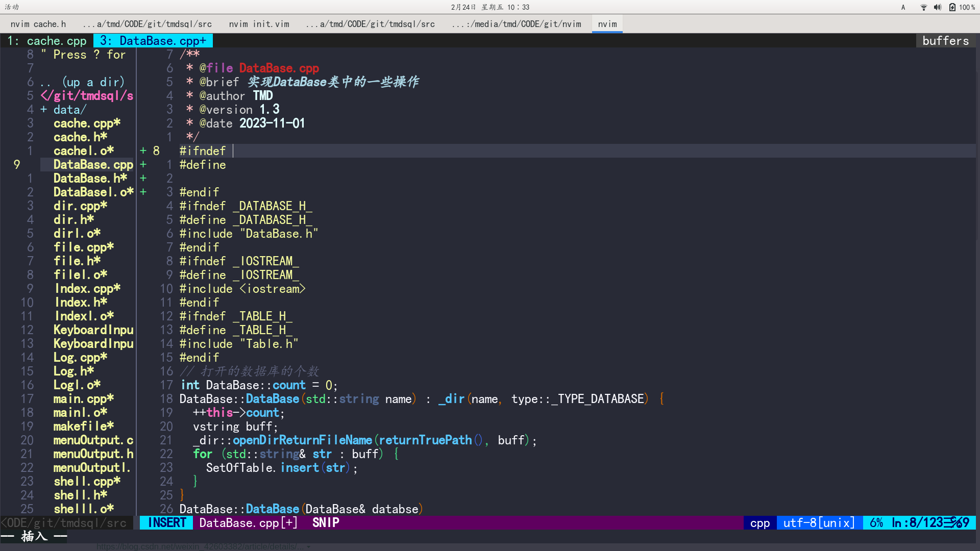Click the input method 'A' indicator
This screenshot has width=980, height=551.
coord(903,7)
